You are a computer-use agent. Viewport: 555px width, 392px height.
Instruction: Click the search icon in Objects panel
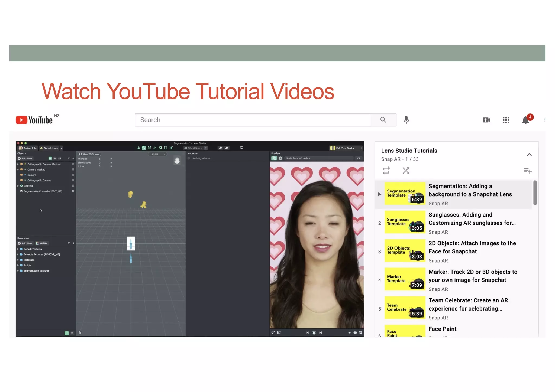tap(73, 159)
